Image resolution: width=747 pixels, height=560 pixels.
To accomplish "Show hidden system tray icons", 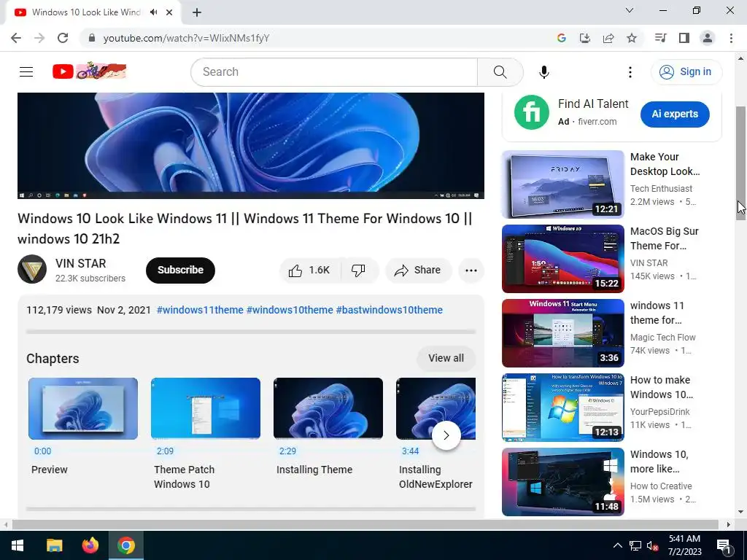I will pos(617,545).
